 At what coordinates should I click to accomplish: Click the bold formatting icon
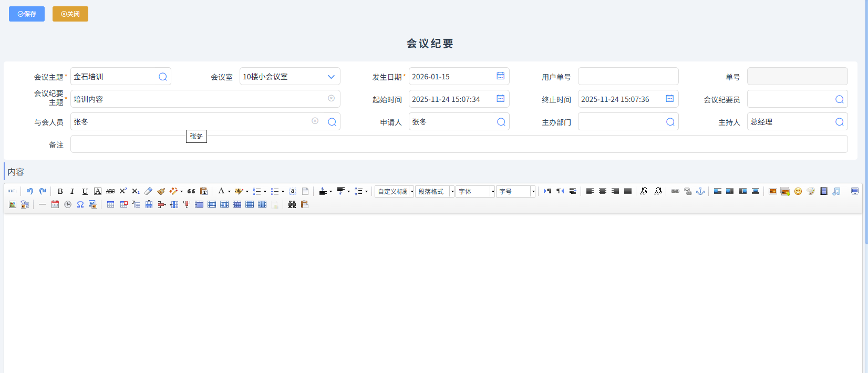60,192
